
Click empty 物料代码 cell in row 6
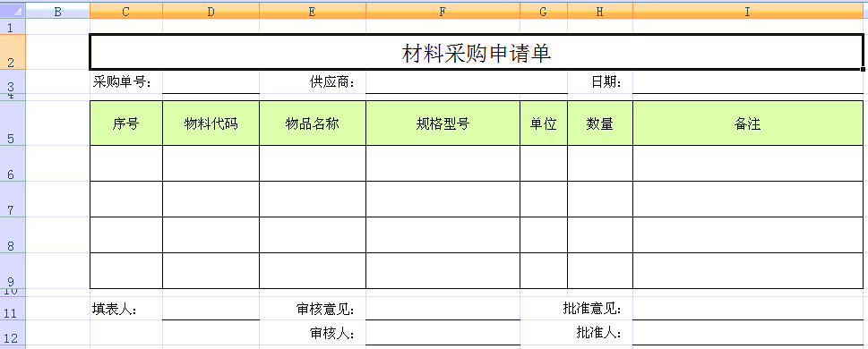(x=211, y=163)
